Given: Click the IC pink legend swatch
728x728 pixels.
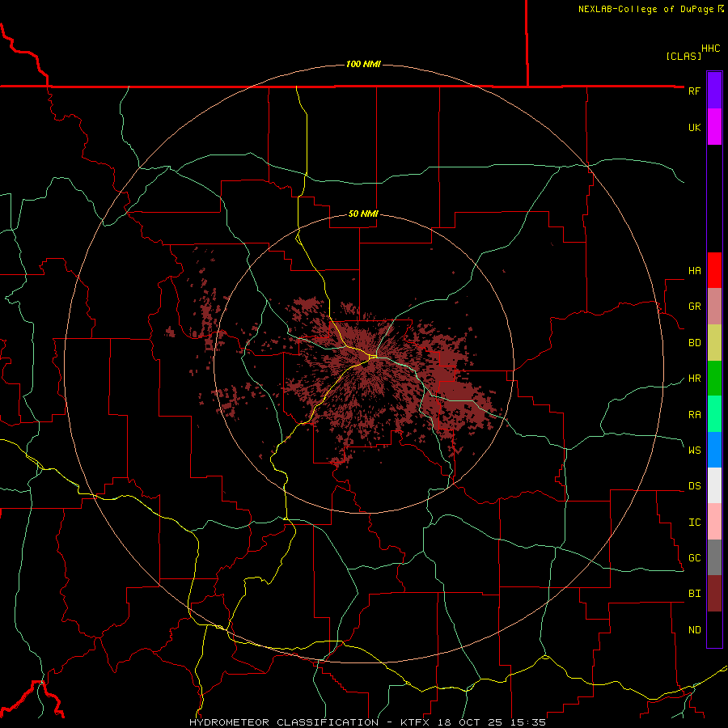Looking at the screenshot, I should click(x=714, y=522).
